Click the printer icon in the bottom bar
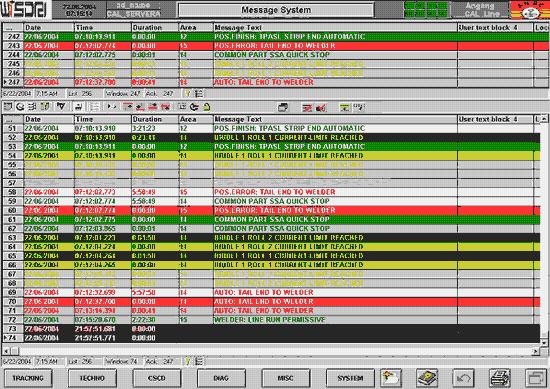 click(x=500, y=378)
